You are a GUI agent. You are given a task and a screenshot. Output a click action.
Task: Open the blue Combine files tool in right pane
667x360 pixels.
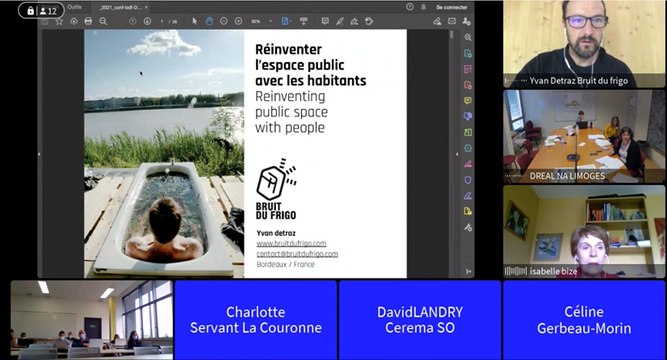(468, 116)
